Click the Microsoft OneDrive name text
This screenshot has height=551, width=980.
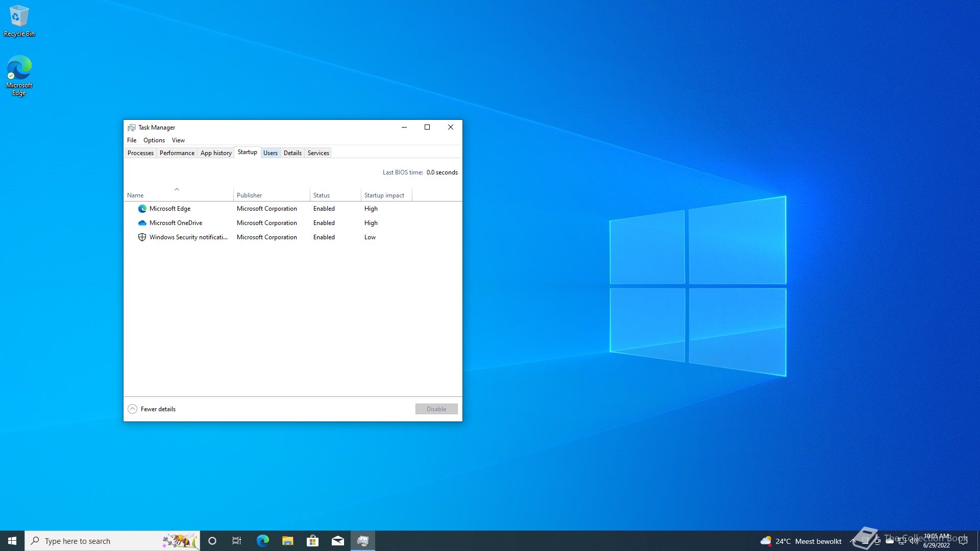[176, 223]
